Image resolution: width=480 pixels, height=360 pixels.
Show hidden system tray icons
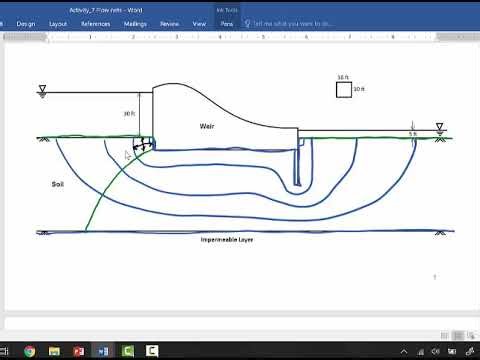(x=404, y=351)
